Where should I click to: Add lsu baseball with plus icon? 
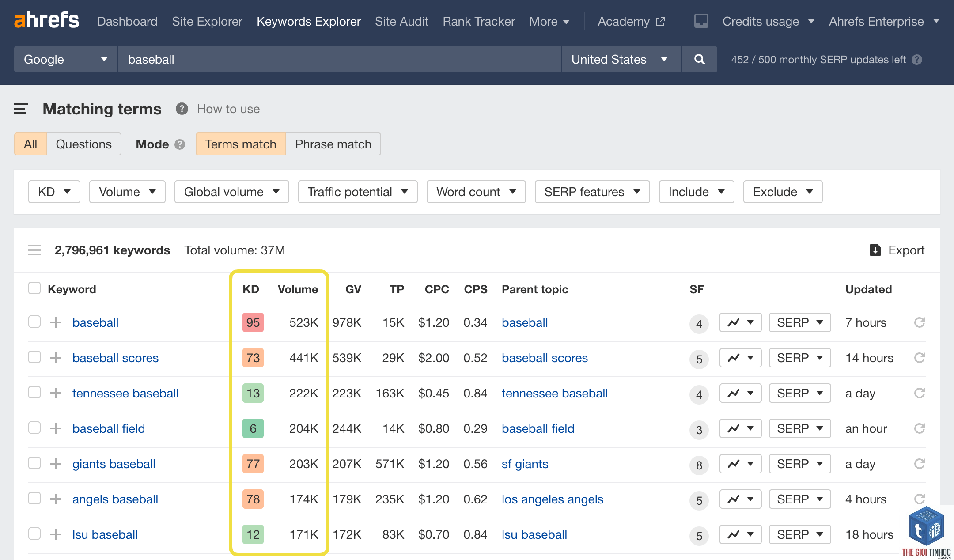(x=56, y=534)
